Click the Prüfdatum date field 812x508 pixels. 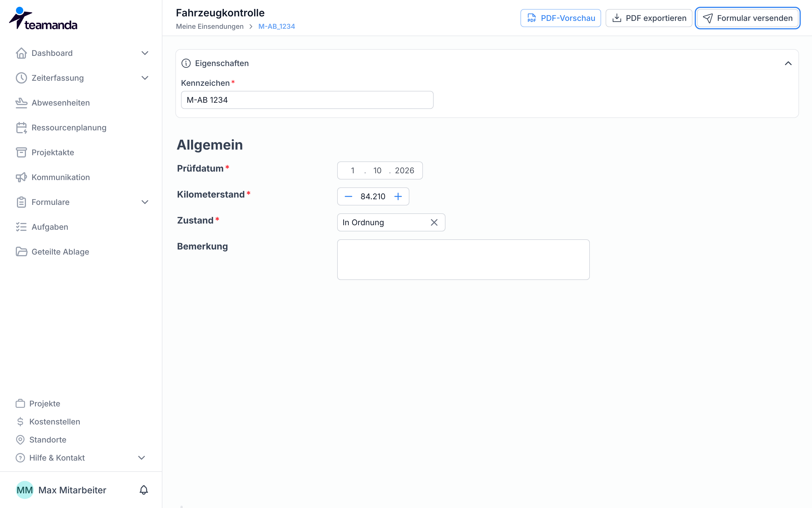pos(380,171)
